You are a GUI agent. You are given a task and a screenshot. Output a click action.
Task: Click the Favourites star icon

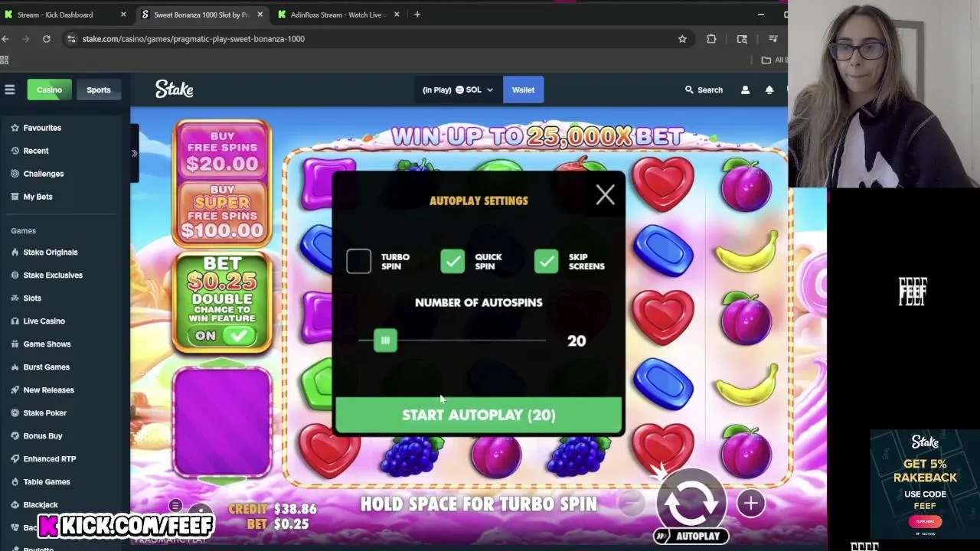click(15, 128)
